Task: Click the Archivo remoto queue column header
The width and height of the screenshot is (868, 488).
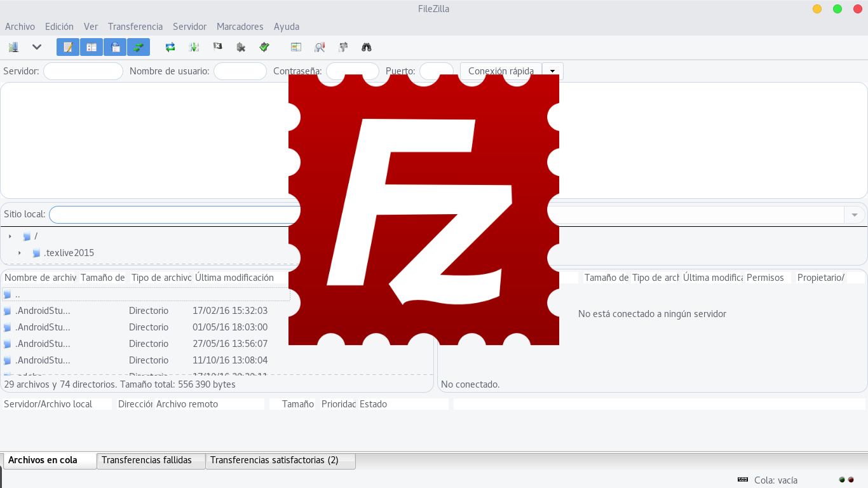Action: pyautogui.click(x=209, y=404)
